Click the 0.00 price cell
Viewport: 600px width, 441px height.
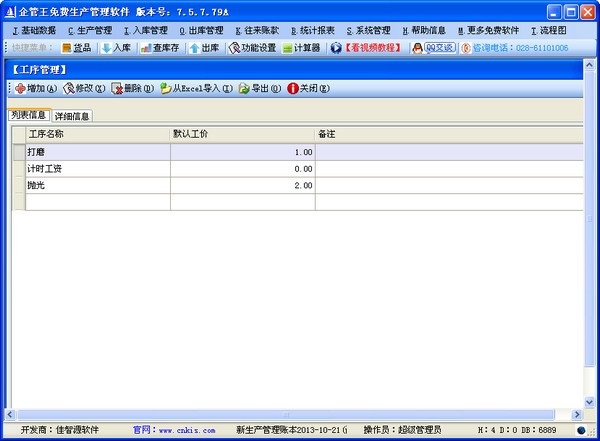(243, 169)
